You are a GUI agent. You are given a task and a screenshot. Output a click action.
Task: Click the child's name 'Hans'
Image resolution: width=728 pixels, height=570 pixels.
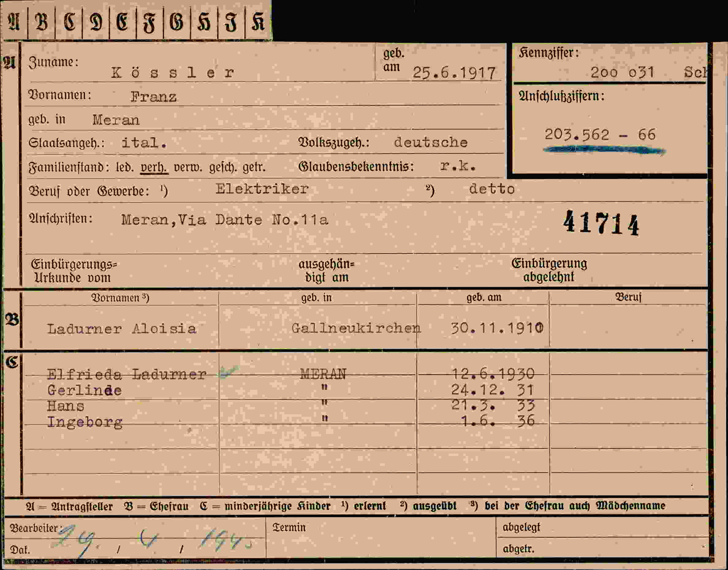click(65, 406)
